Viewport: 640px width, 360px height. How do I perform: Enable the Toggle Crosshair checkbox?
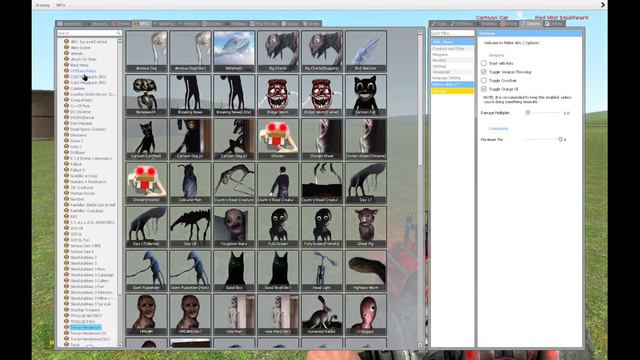pos(484,80)
